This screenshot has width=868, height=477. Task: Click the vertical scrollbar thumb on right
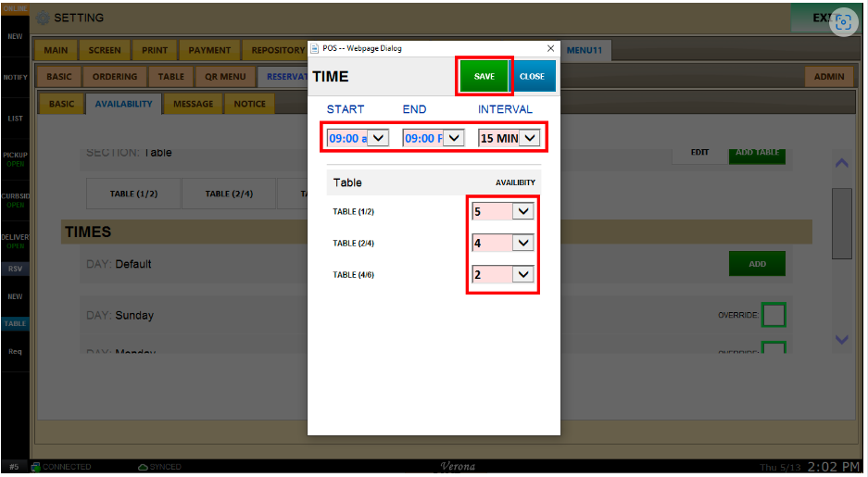tap(841, 222)
